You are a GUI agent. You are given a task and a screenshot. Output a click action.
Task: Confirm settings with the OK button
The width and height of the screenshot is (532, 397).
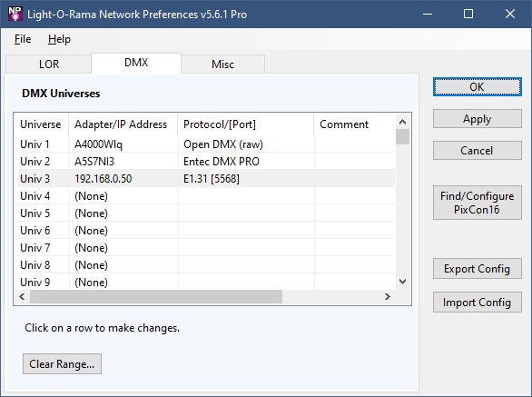pos(477,87)
